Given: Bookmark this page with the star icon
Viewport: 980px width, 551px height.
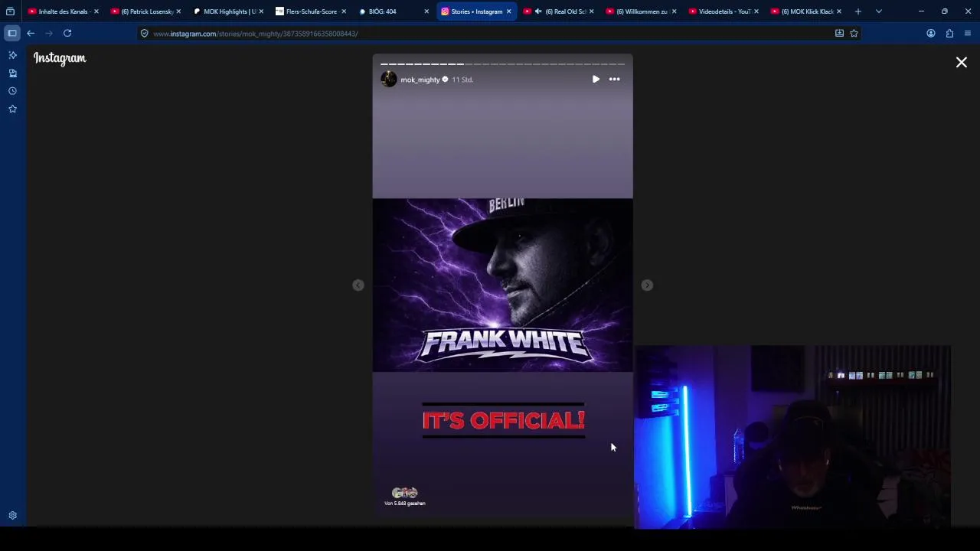Looking at the screenshot, I should [x=854, y=34].
